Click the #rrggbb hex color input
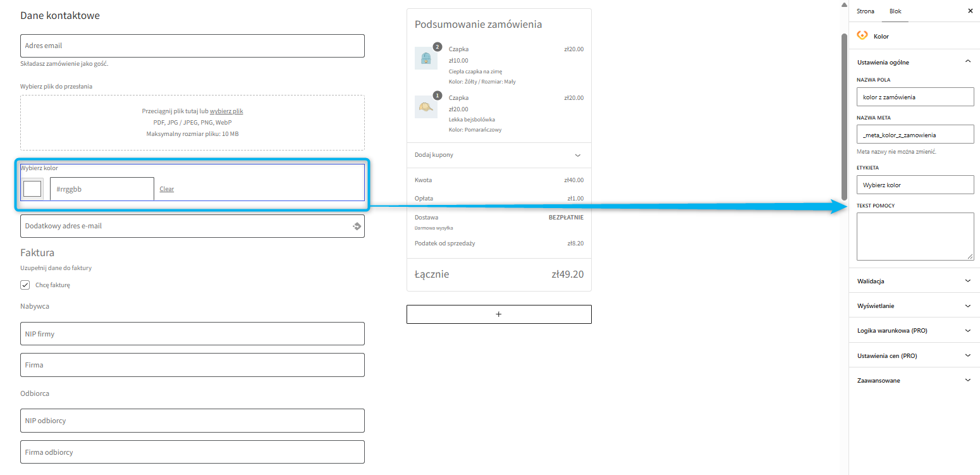This screenshot has width=980, height=475. pyautogui.click(x=102, y=188)
